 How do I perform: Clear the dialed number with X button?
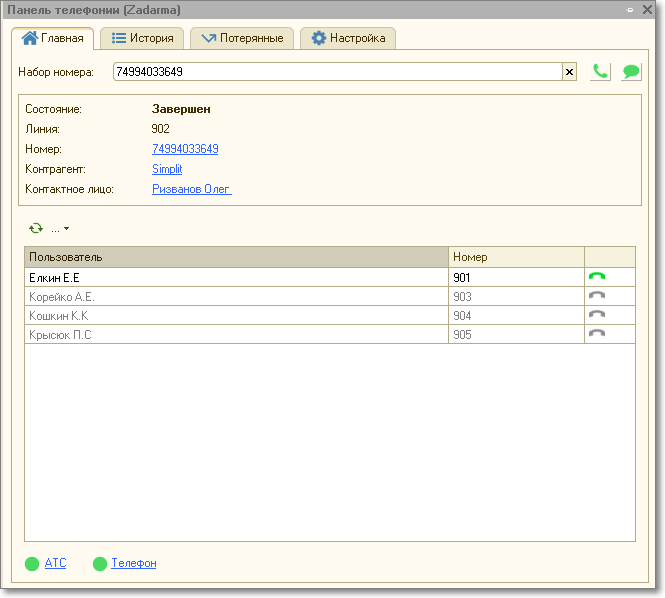(x=570, y=72)
